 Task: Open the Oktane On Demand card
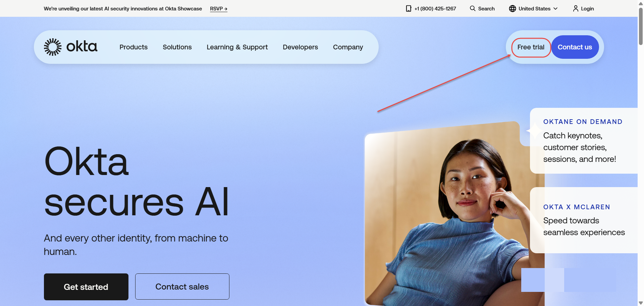click(x=584, y=141)
